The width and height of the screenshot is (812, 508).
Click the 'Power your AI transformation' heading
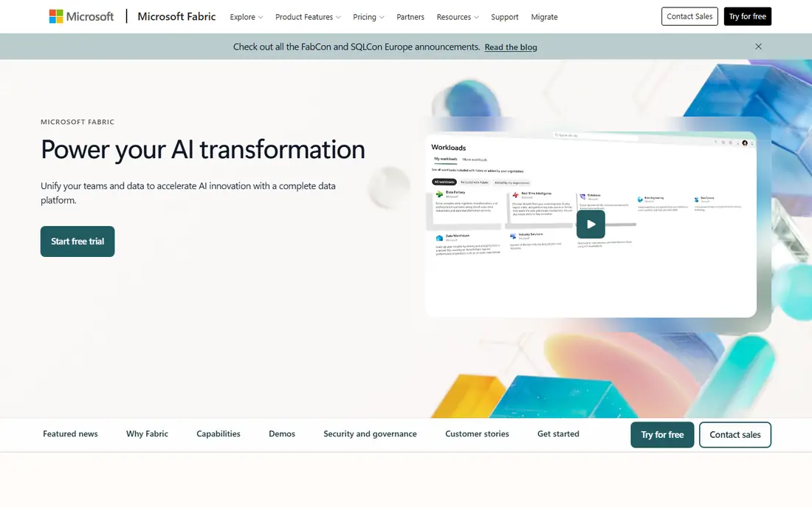pyautogui.click(x=203, y=150)
